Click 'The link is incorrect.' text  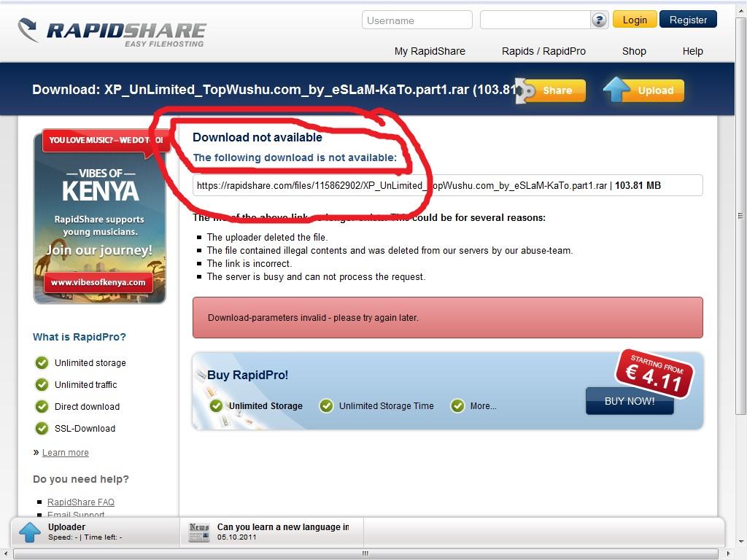point(249,264)
